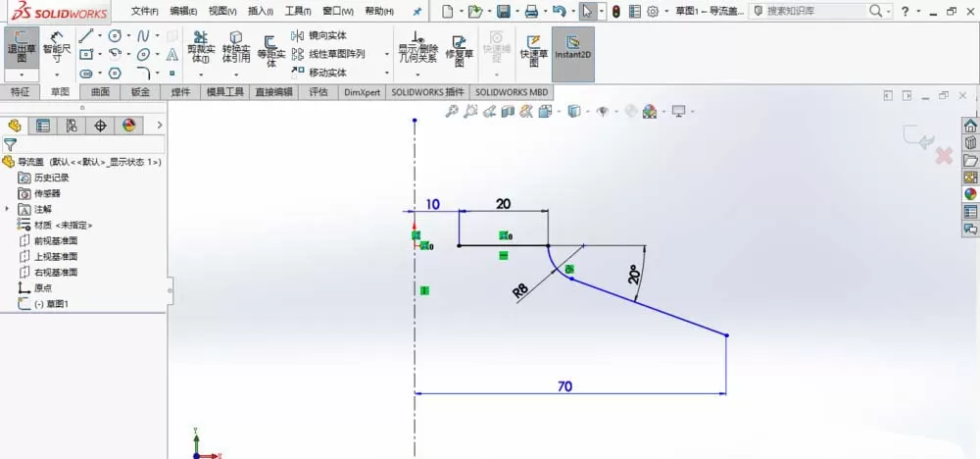Open the 帮助 menu
980x459 pixels.
(x=379, y=11)
